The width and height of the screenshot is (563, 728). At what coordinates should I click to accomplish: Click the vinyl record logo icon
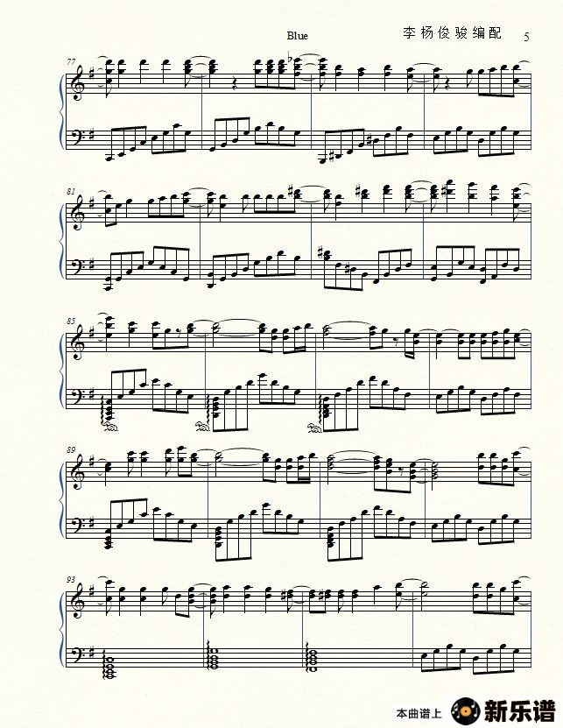pos(466,710)
